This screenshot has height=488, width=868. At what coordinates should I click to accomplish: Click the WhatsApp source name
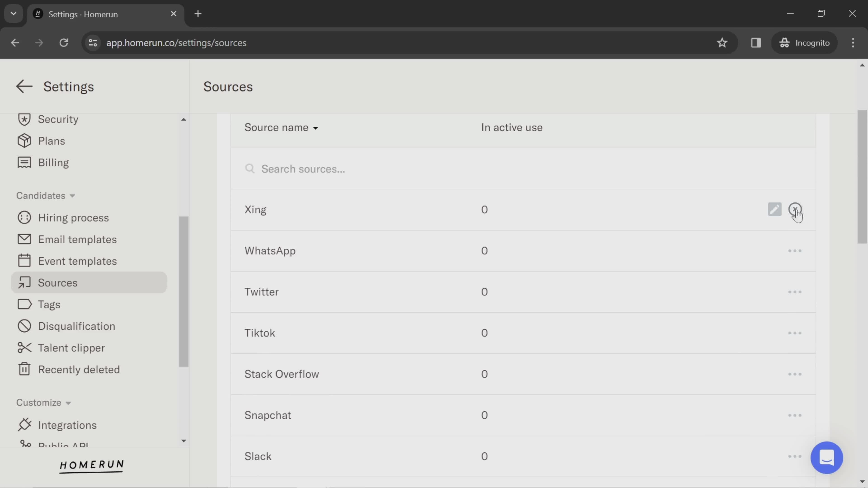point(270,251)
